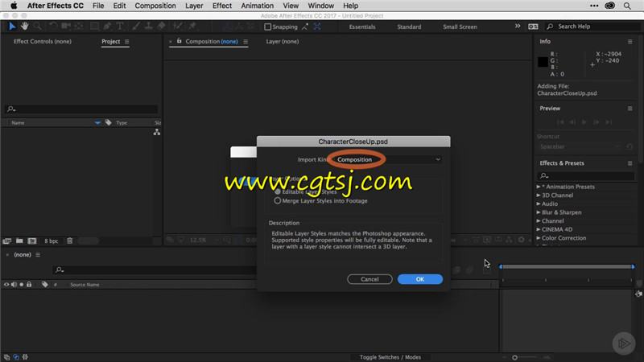Click the label tag icon in timeline columns
This screenshot has height=362, width=644.
pyautogui.click(x=45, y=285)
